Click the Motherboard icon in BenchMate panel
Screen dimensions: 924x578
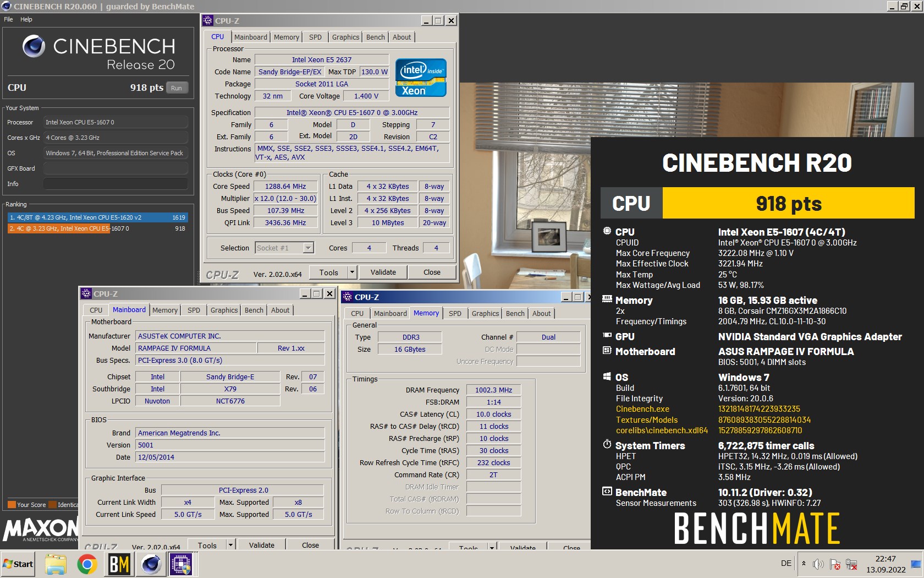coord(607,351)
